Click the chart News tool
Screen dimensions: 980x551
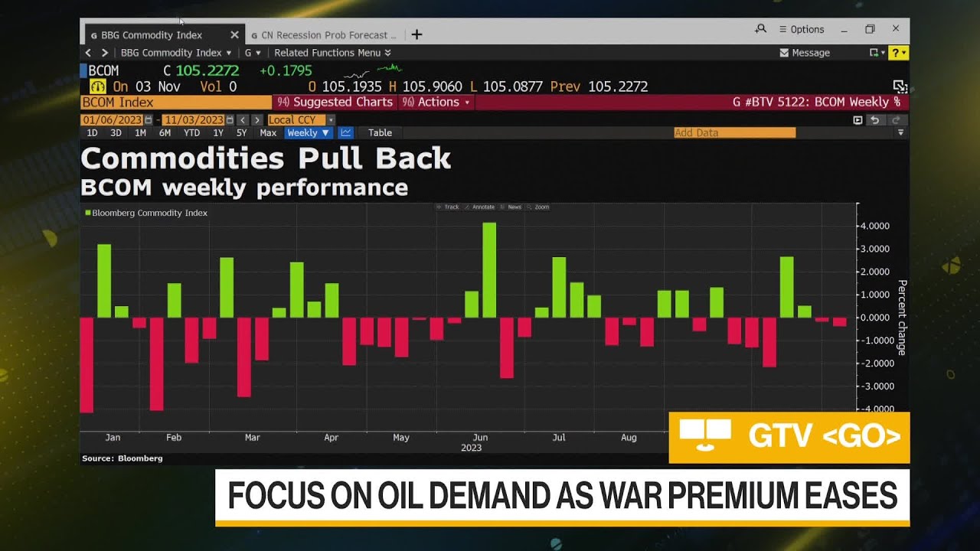pos(511,207)
